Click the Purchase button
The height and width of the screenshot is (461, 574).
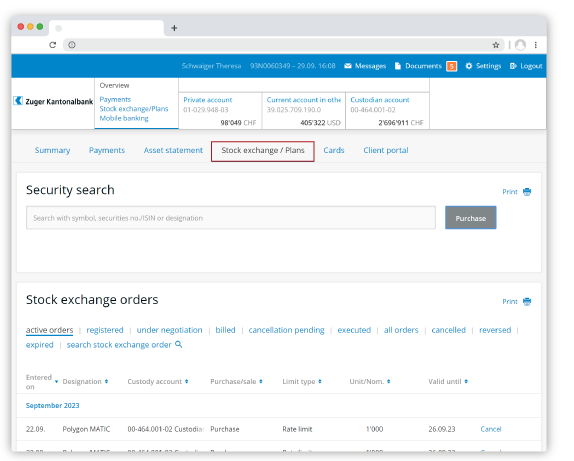click(470, 218)
